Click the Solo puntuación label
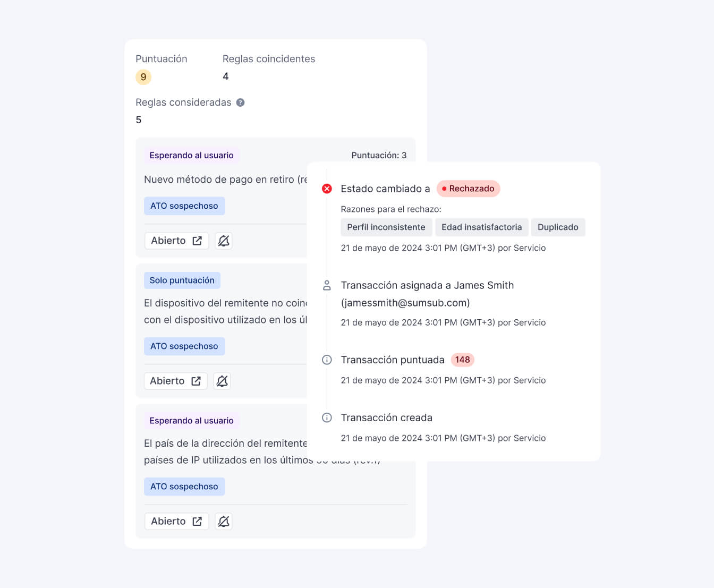 click(182, 280)
